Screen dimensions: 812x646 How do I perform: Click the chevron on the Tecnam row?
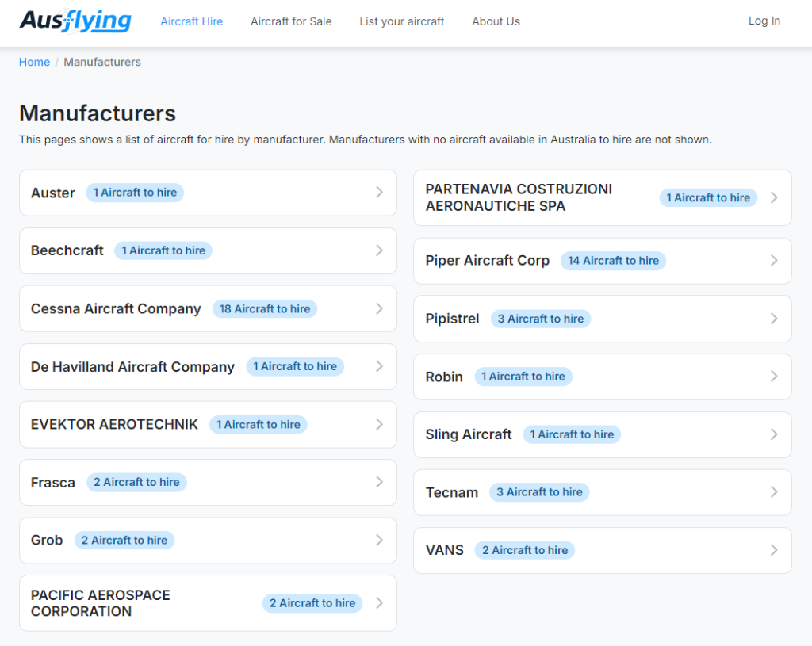tap(774, 491)
